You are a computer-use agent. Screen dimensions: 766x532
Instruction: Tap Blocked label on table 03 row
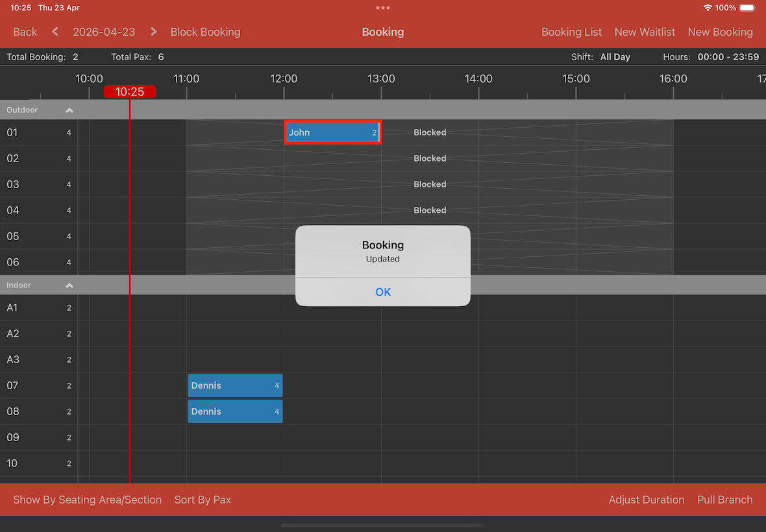point(430,184)
